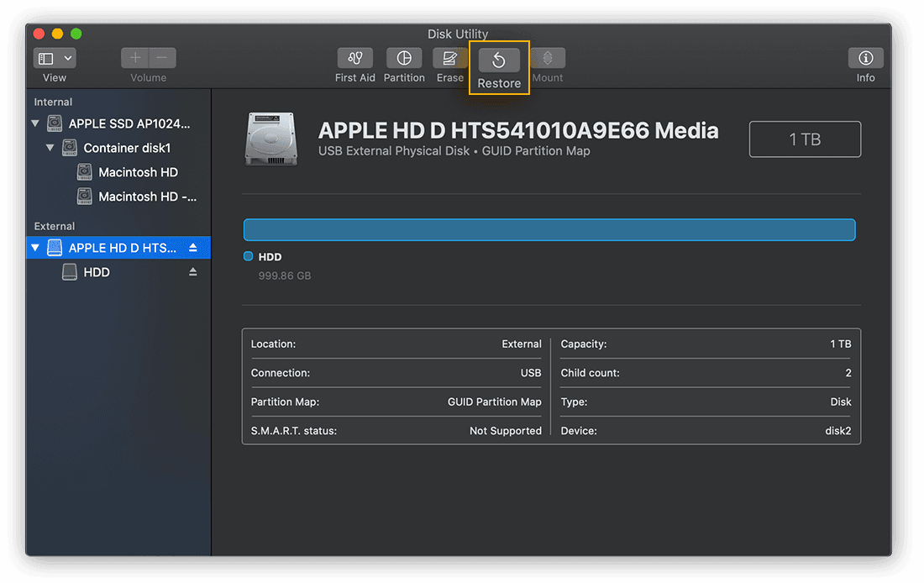The height and width of the screenshot is (583, 924).
Task: Close the Disk Utility window
Action: click(x=39, y=34)
